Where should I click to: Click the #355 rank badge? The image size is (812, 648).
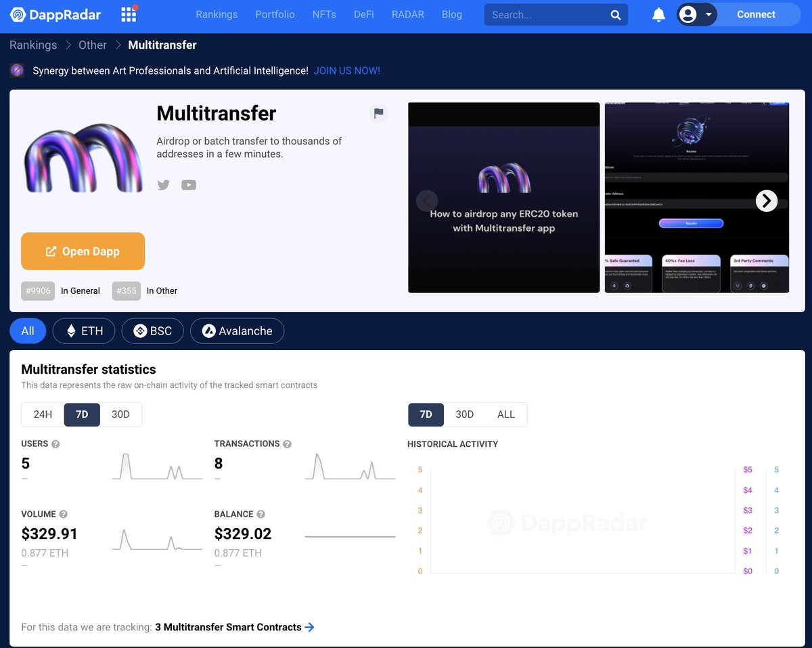tap(127, 290)
